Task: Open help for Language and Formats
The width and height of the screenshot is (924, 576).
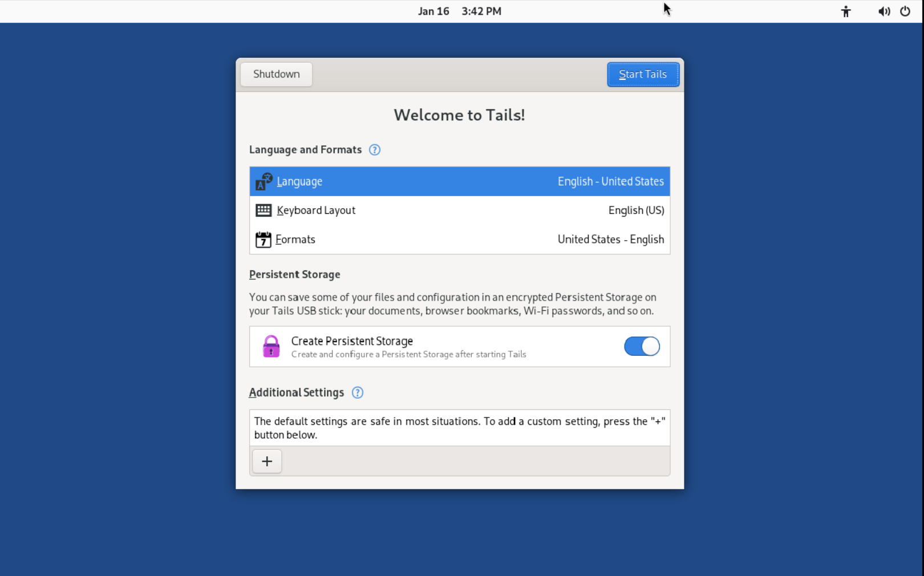Action: click(x=374, y=150)
